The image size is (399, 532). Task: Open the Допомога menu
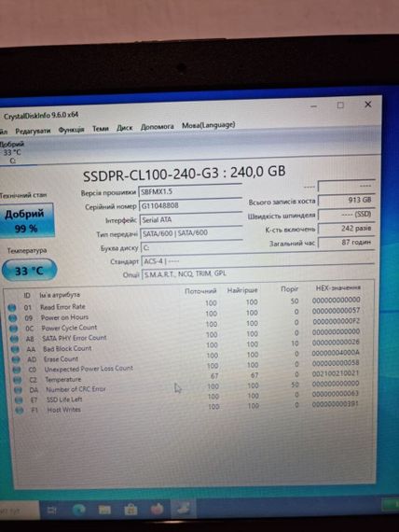click(157, 127)
